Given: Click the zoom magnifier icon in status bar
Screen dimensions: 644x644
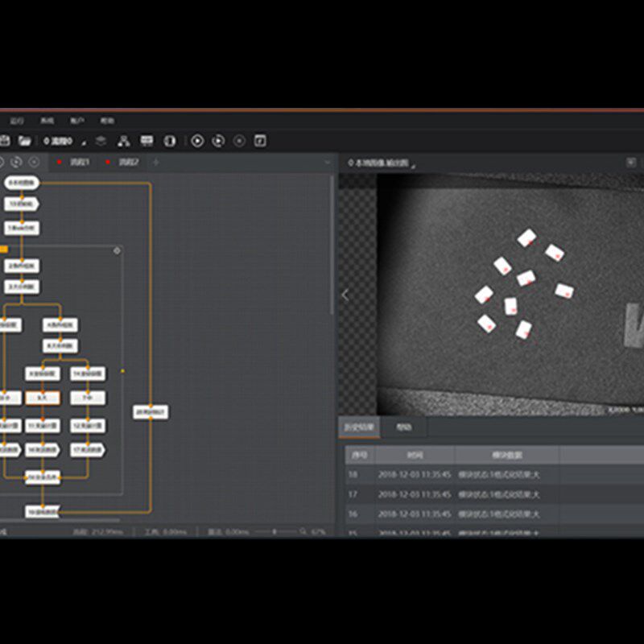Looking at the screenshot, I should point(303,531).
